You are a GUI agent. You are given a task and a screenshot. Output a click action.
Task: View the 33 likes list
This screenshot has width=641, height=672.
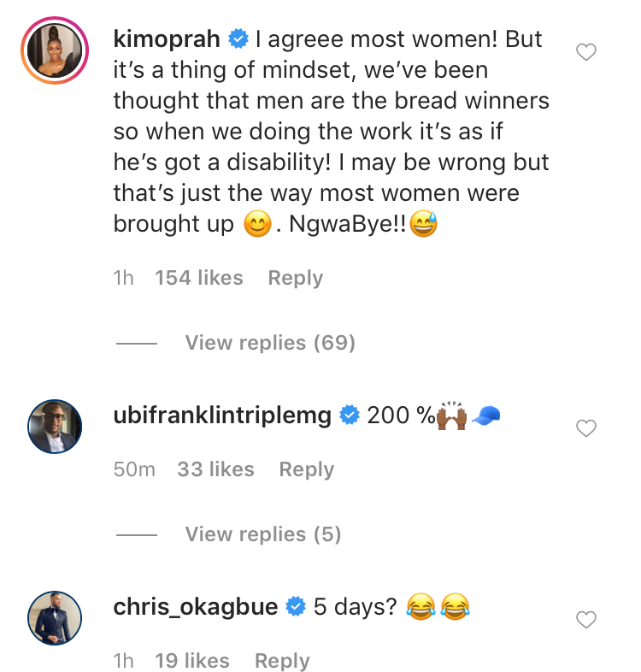tap(215, 469)
